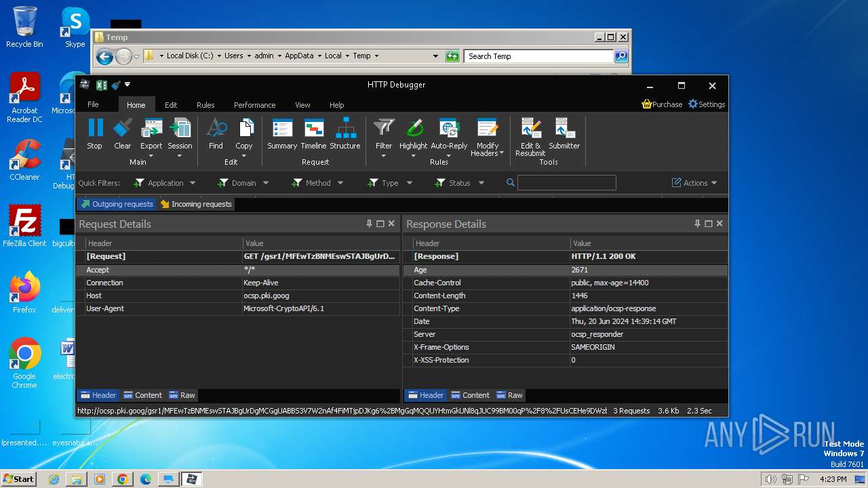Screen dimensions: 868x488
Task: Open the Structure view
Action: tap(345, 134)
